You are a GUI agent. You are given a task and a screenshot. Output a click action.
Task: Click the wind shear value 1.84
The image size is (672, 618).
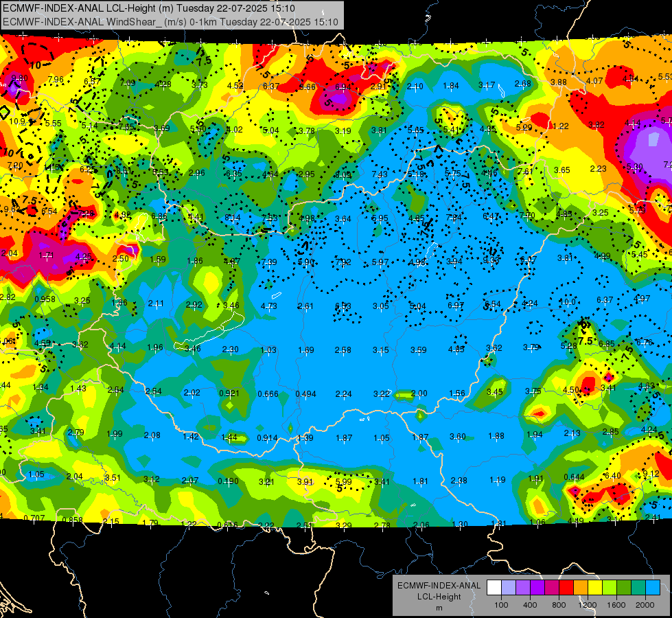coord(451,86)
